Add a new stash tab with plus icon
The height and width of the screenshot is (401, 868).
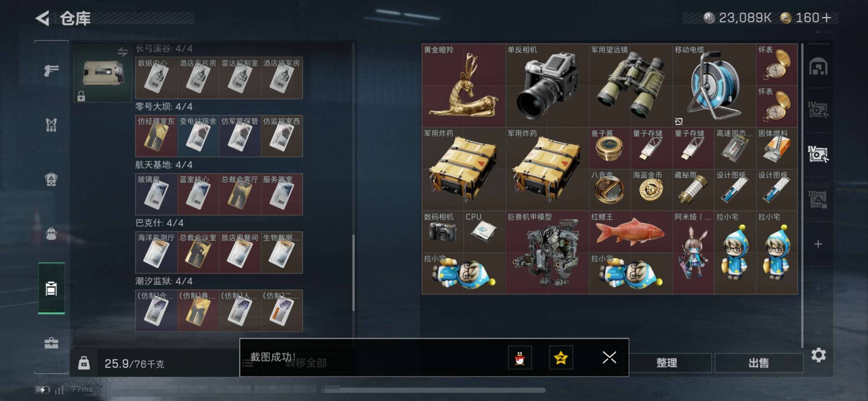tap(818, 244)
